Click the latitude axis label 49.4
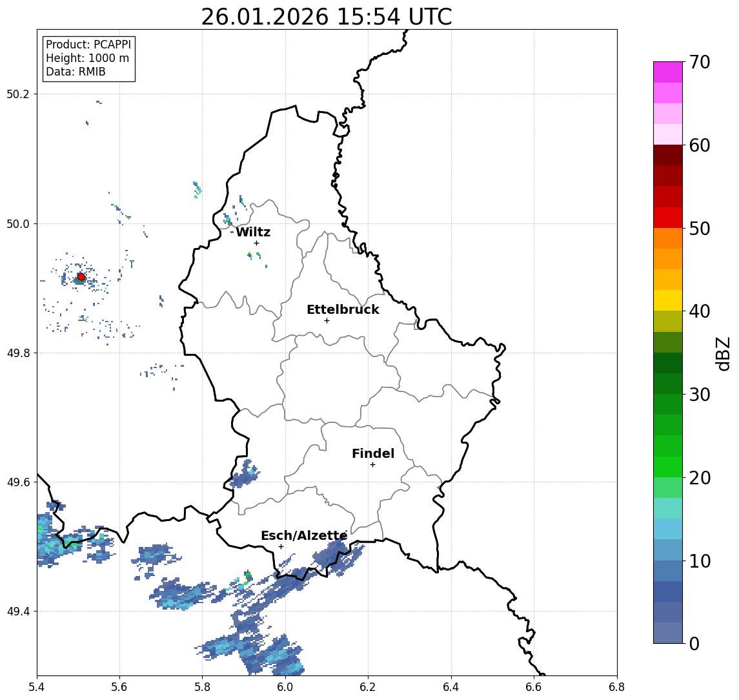739x700 pixels. (x=18, y=612)
